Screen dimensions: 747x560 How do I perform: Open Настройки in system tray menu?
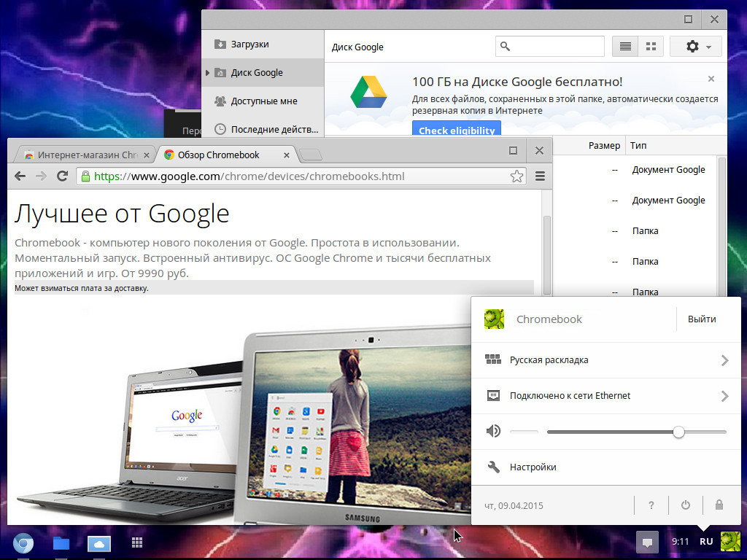(x=605, y=467)
